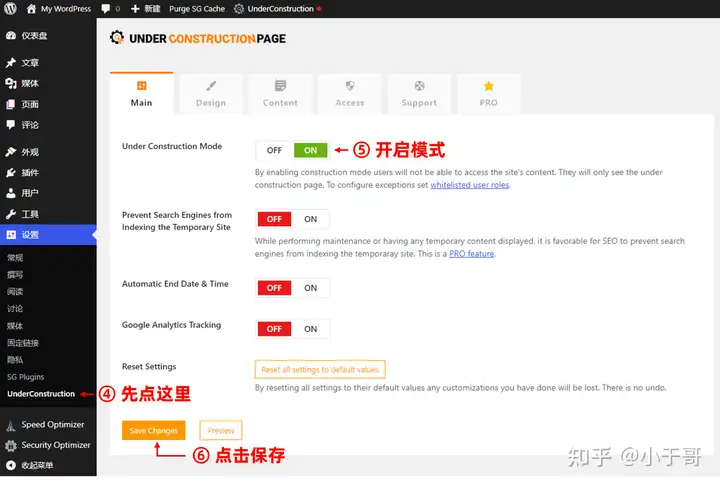Open 常规 general settings submenu
The width and height of the screenshot is (720, 486).
15,257
